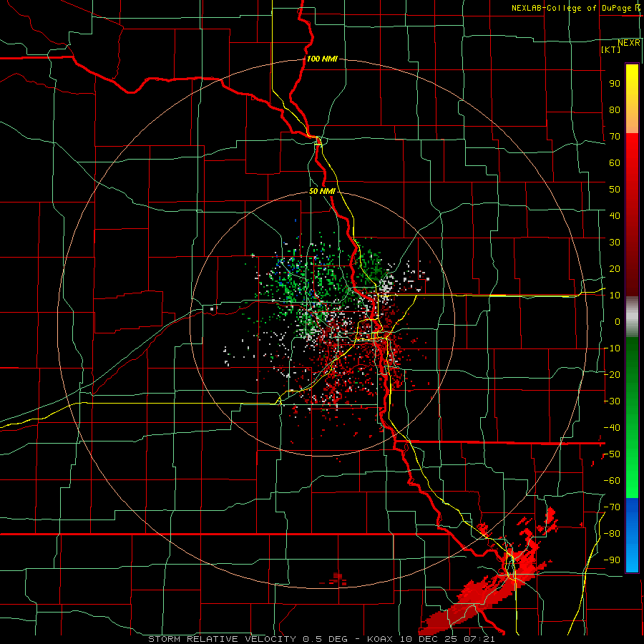Pick the bright green segment of the color bar
This screenshot has height=644, width=644.
pos(632,484)
